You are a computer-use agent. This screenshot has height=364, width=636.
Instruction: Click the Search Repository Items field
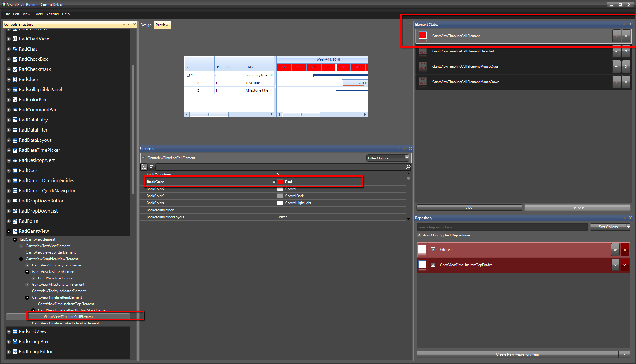tap(501, 227)
